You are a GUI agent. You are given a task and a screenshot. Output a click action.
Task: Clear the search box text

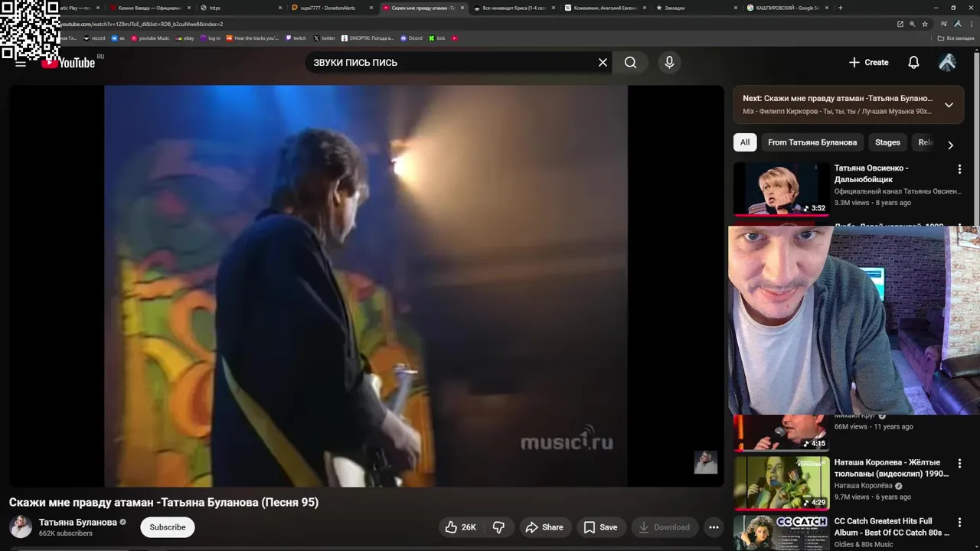point(603,63)
